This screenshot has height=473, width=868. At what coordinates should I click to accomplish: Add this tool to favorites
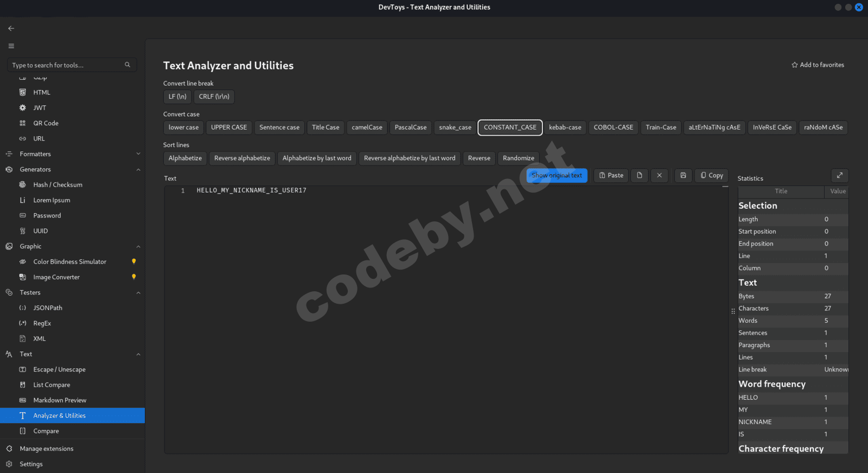tap(818, 65)
